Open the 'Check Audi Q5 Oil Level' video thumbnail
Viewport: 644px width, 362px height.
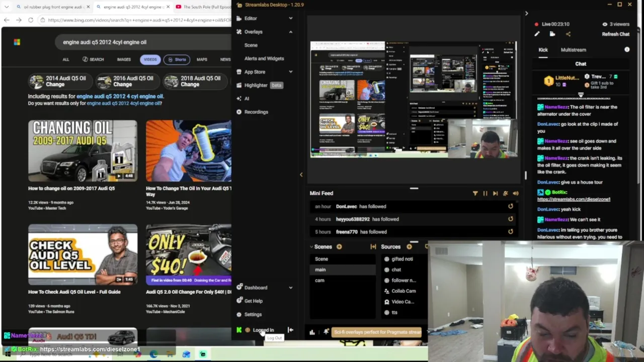coord(83,254)
